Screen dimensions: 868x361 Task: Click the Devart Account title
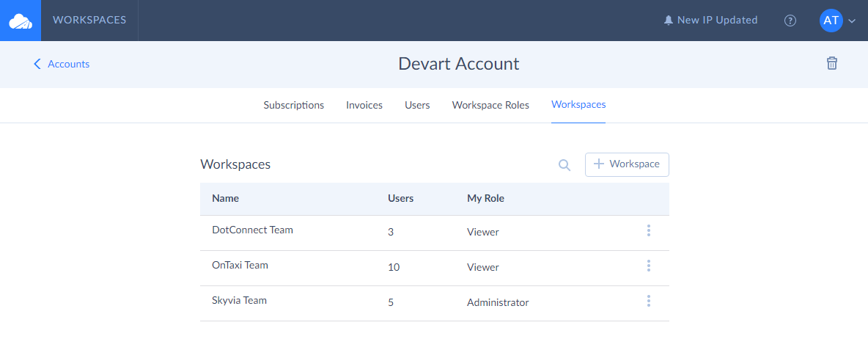click(x=458, y=64)
